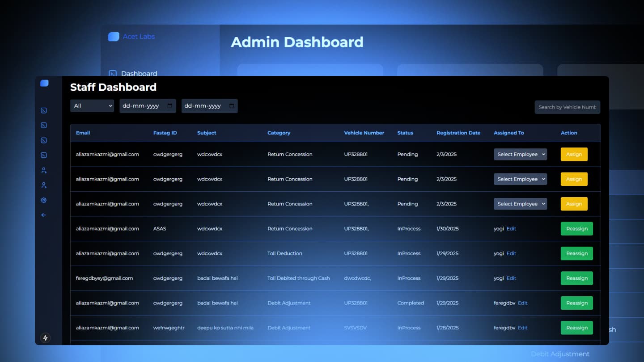Expand the All filter dropdown
The width and height of the screenshot is (644, 362).
(x=92, y=106)
